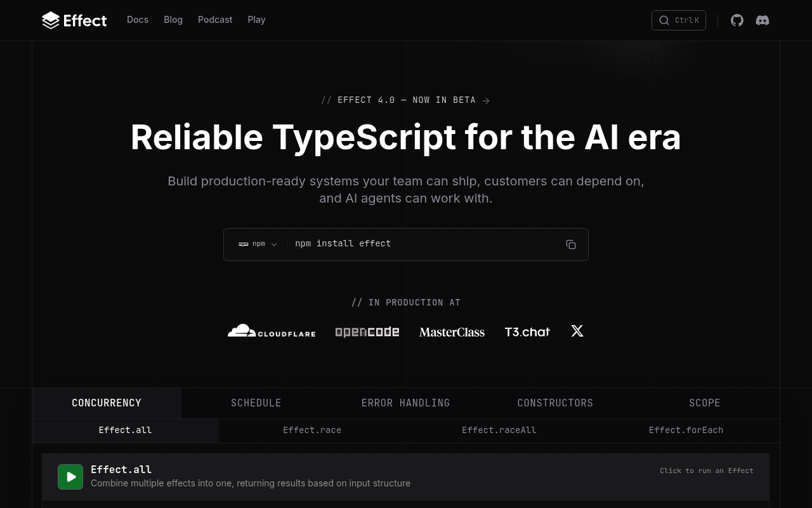
Task: Open the Blog navigation link
Action: pos(173,20)
